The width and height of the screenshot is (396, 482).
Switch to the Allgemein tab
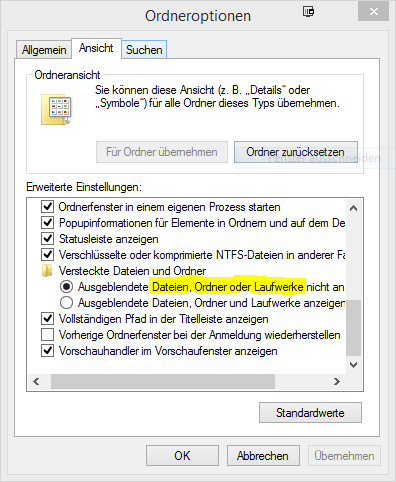point(44,50)
